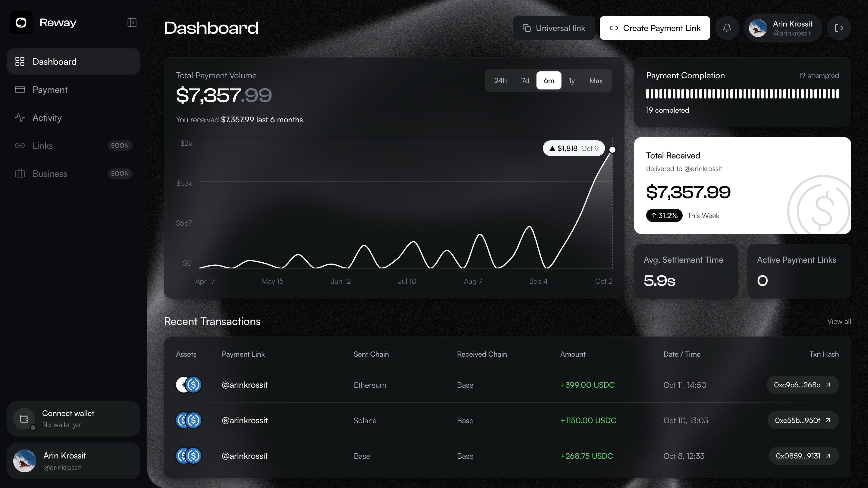Open notifications bell icon
This screenshot has height=488, width=868.
727,28
